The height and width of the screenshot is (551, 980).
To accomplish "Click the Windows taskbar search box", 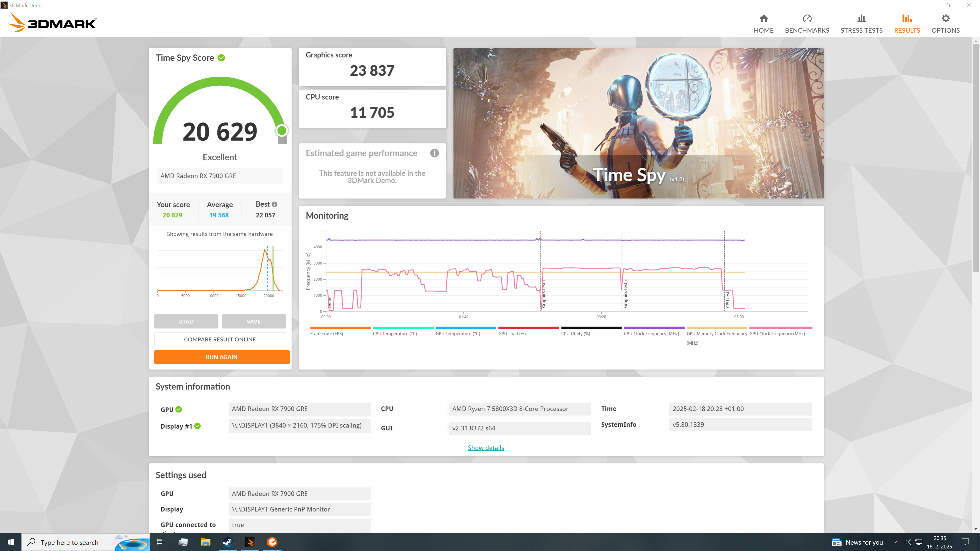I will [70, 542].
